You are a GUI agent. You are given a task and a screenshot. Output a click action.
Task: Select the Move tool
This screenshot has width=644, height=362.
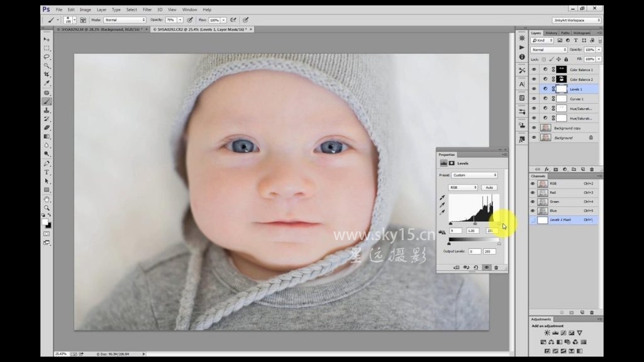pos(47,40)
